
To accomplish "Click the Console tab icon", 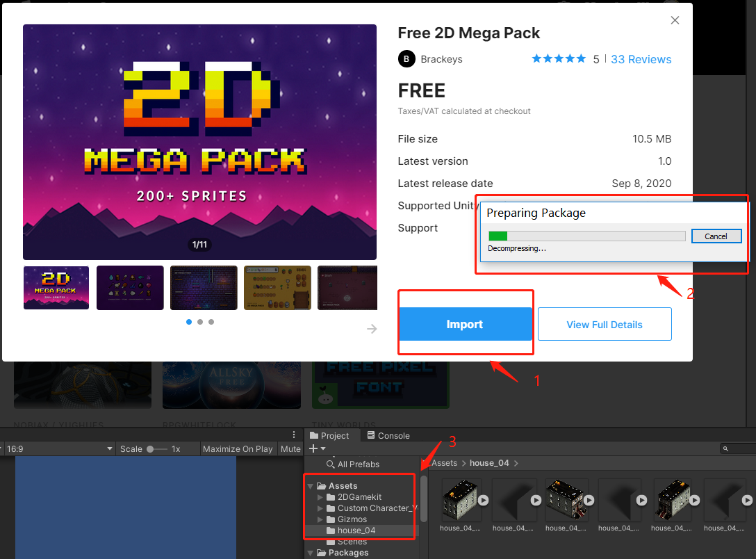I will [371, 435].
